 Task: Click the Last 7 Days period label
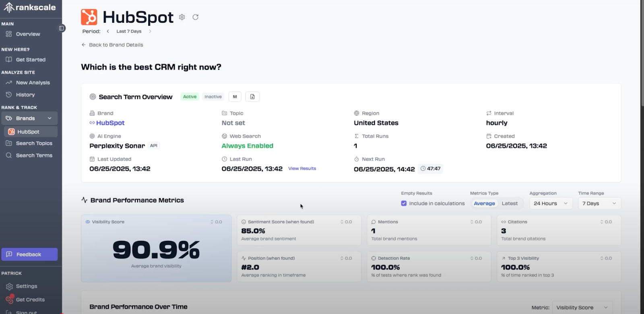point(129,31)
